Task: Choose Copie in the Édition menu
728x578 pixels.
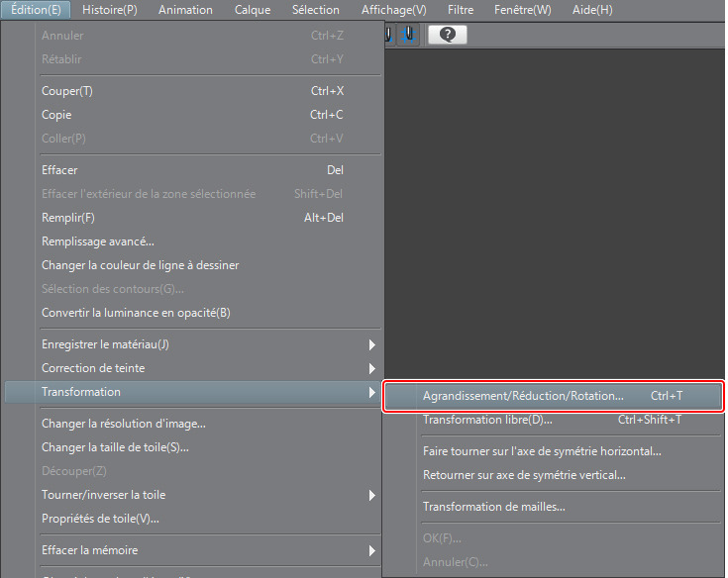Action: [193, 115]
